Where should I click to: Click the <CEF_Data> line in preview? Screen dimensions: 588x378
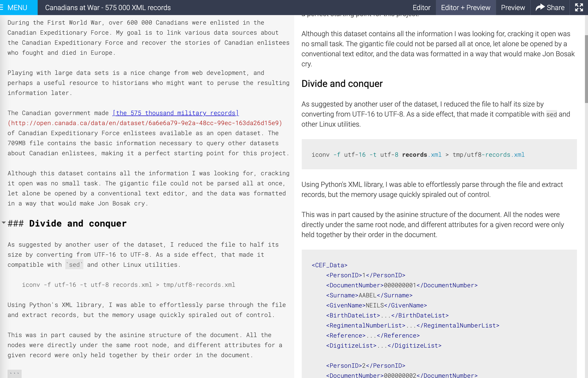[x=330, y=265]
